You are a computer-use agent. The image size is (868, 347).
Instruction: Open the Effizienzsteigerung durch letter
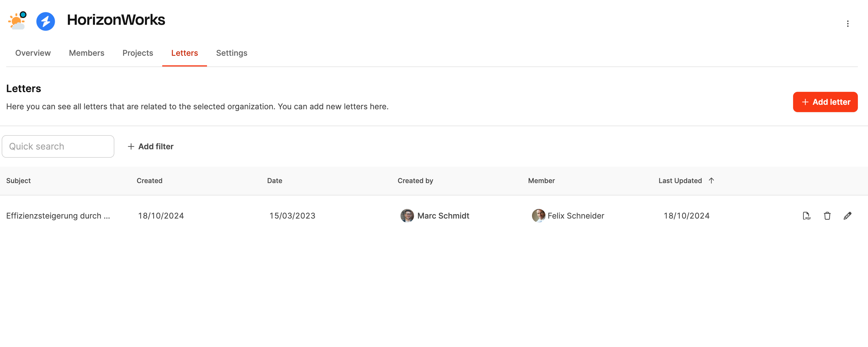pyautogui.click(x=58, y=216)
